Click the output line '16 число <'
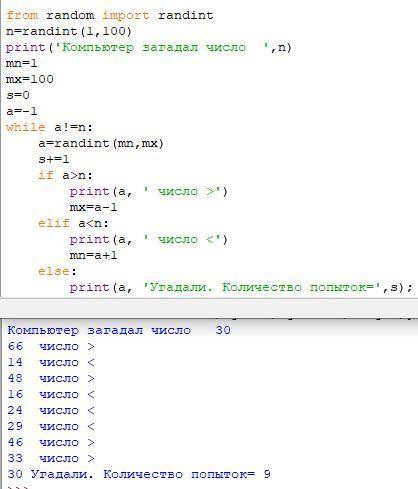Screen dimensions: 418x489 point(51,394)
